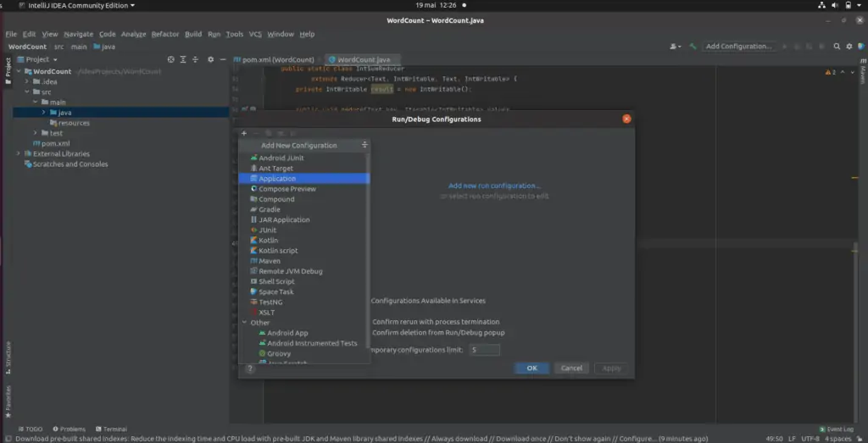Expand the test folder in project tree
This screenshot has height=443, width=868.
(36, 133)
